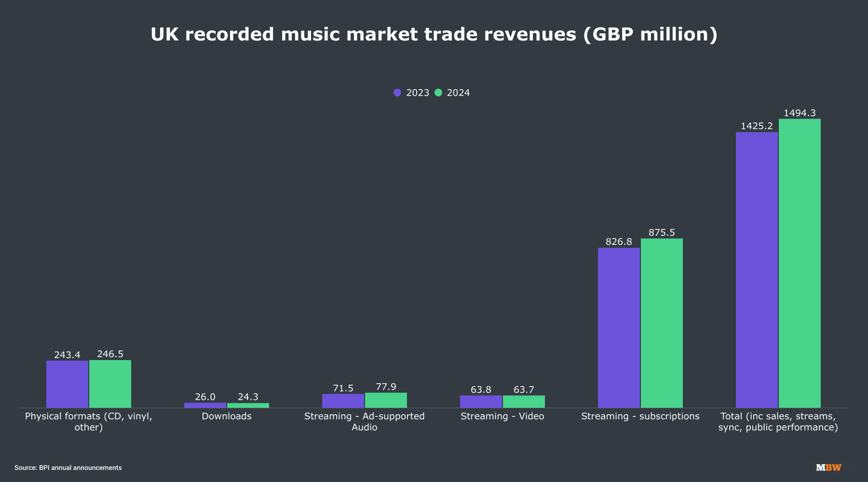
Task: Click the 2023 Physical formats bar
Action: [x=67, y=384]
